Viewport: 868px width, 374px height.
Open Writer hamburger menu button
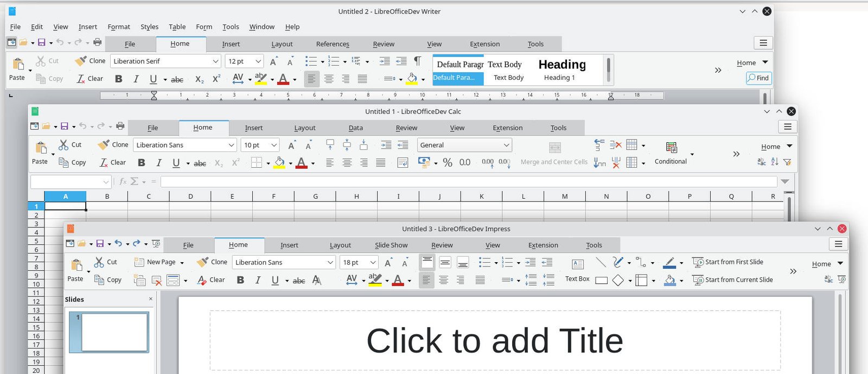(x=763, y=43)
